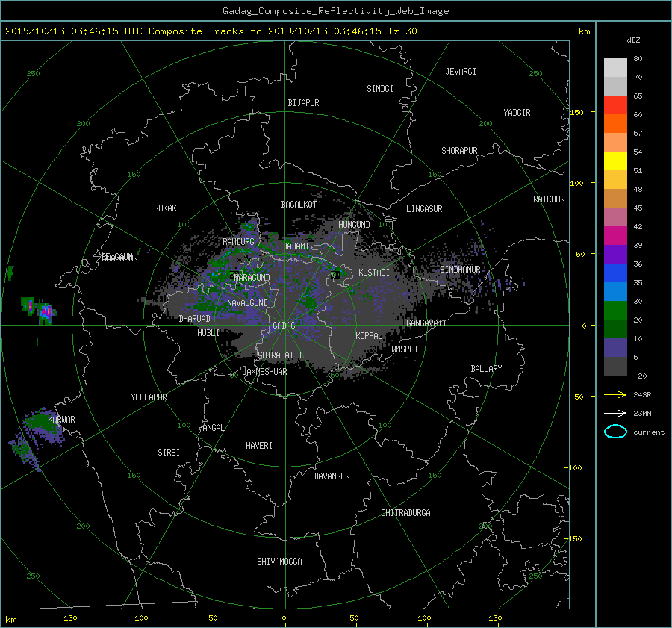Click the LINGASUR city label
672x628 pixels.
424,209
